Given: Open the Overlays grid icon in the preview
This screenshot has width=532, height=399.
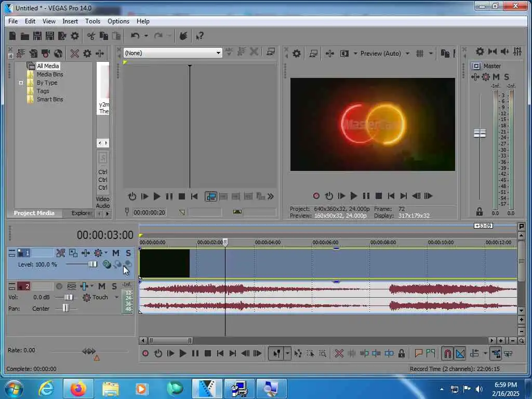Looking at the screenshot, I should 420,54.
